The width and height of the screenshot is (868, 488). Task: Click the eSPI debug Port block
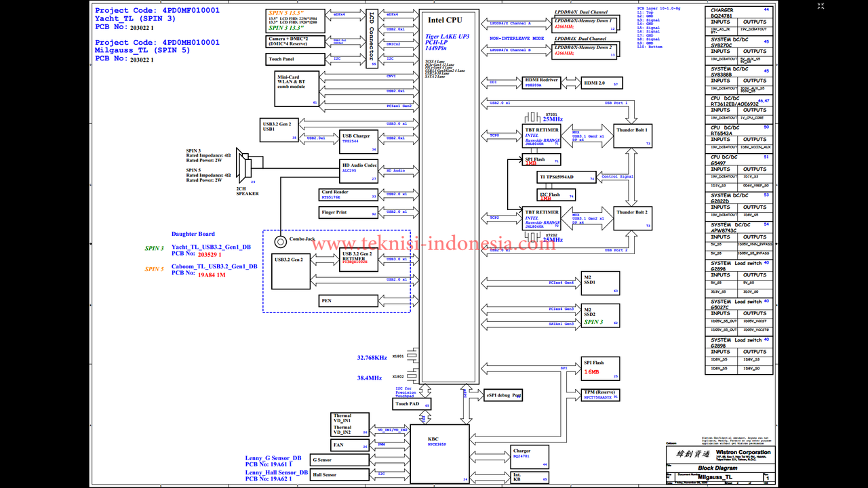[x=504, y=395]
